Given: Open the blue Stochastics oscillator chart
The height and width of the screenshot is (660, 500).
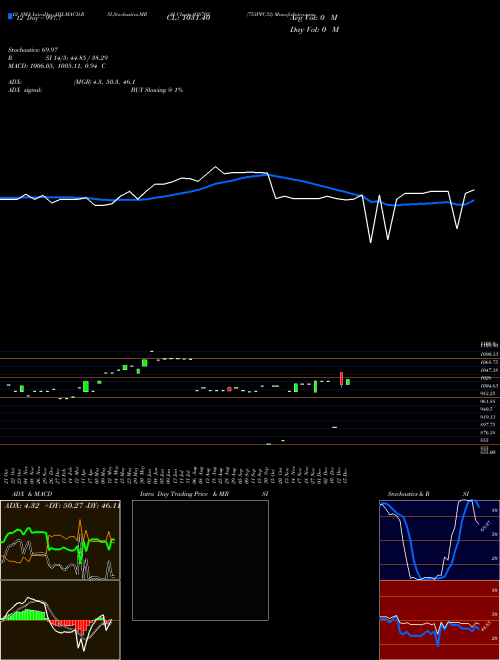Looking at the screenshot, I should point(439,540).
